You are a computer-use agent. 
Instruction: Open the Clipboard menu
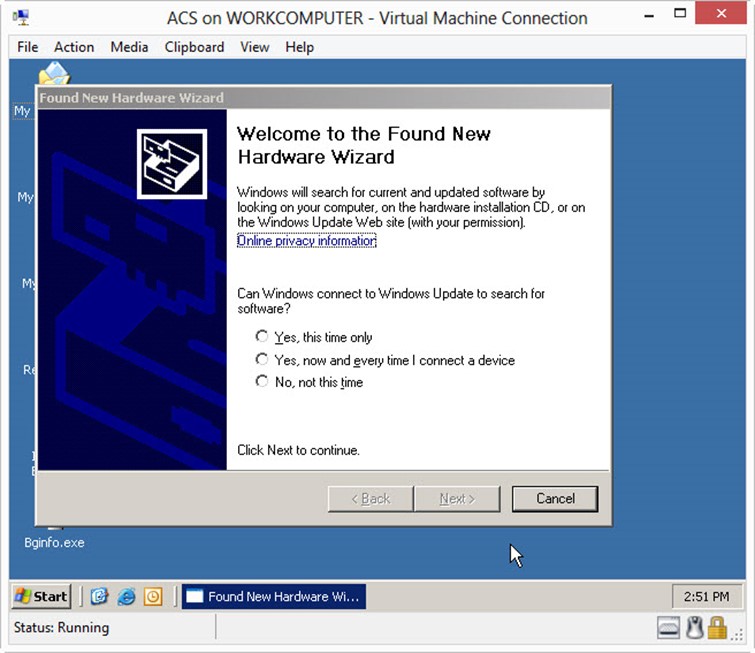pyautogui.click(x=195, y=47)
